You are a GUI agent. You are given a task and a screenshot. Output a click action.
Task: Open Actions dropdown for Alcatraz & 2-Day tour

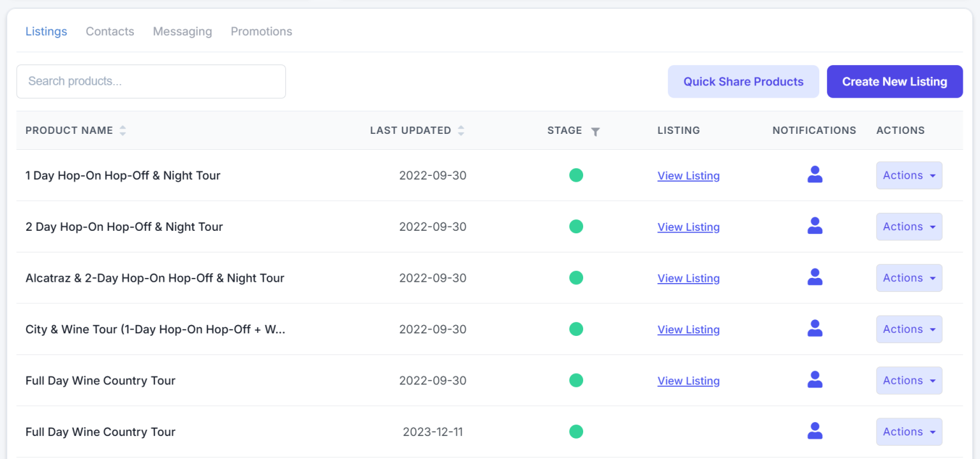point(909,278)
